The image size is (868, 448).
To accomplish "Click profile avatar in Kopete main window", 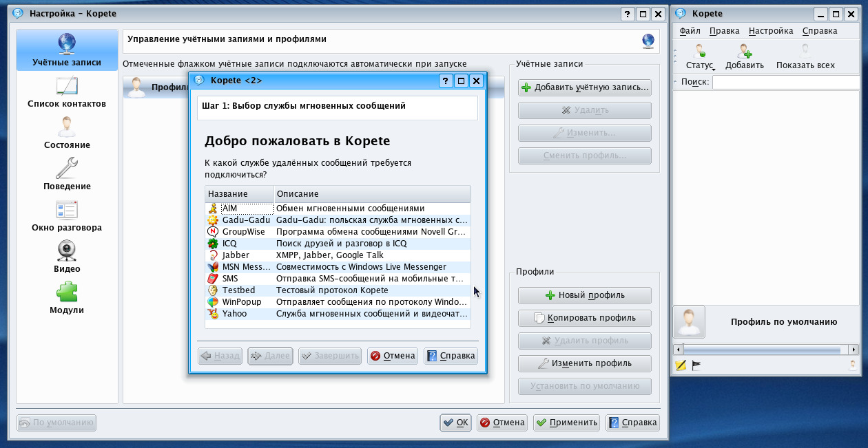I will pos(689,322).
